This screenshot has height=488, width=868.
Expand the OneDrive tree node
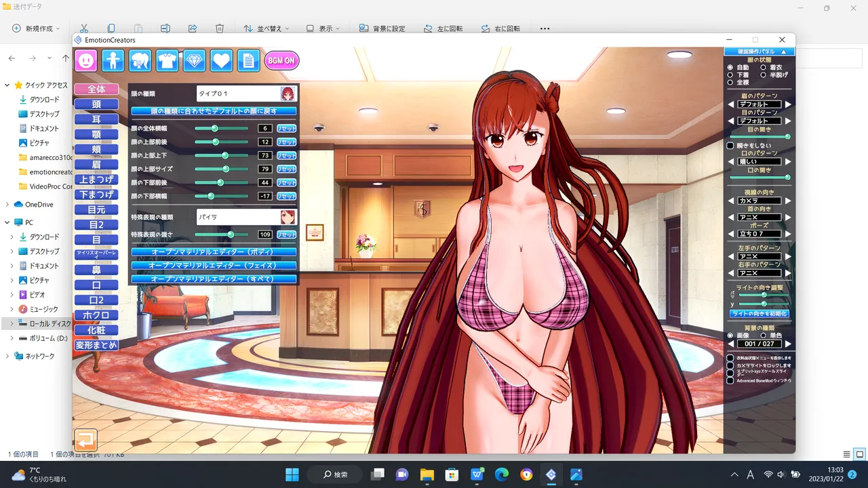click(8, 205)
